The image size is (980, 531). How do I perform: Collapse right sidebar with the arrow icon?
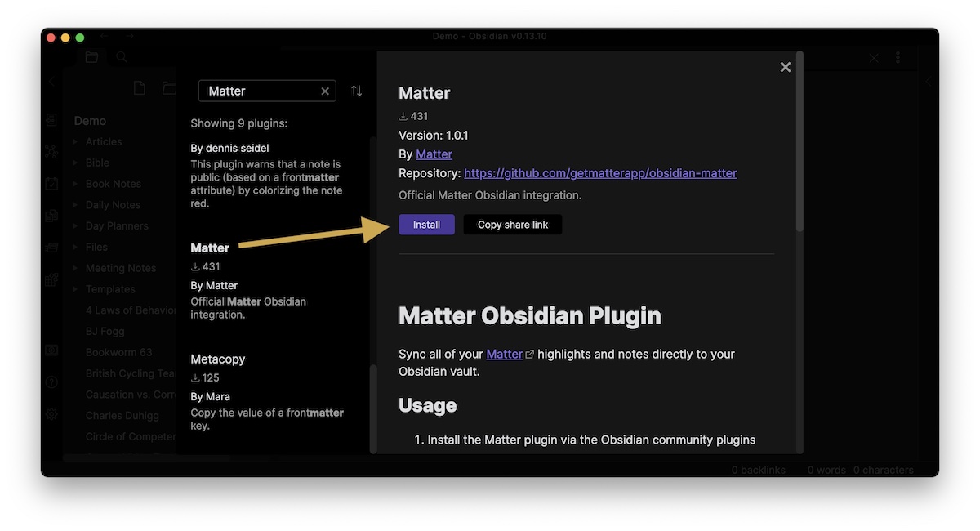929,82
